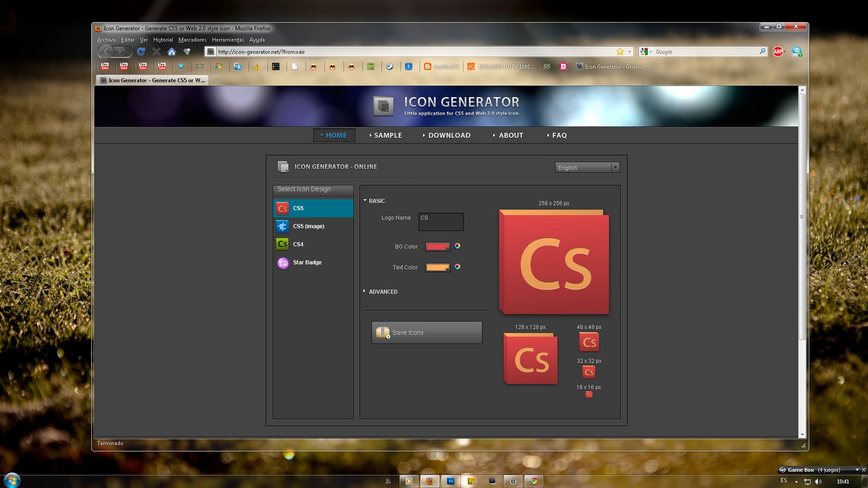Open the Ayuda menu
The image size is (868, 488).
pos(257,40)
